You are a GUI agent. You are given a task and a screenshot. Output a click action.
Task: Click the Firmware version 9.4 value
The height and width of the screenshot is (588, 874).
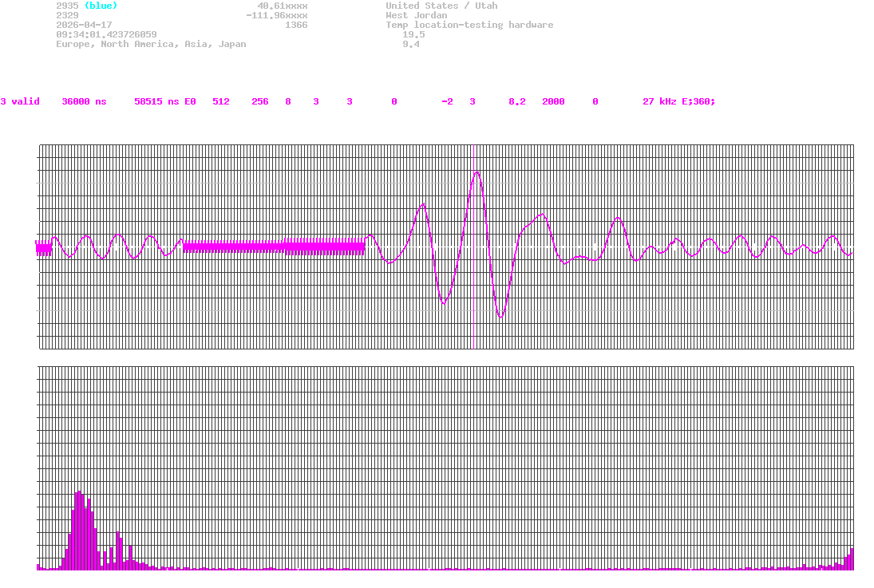click(410, 44)
